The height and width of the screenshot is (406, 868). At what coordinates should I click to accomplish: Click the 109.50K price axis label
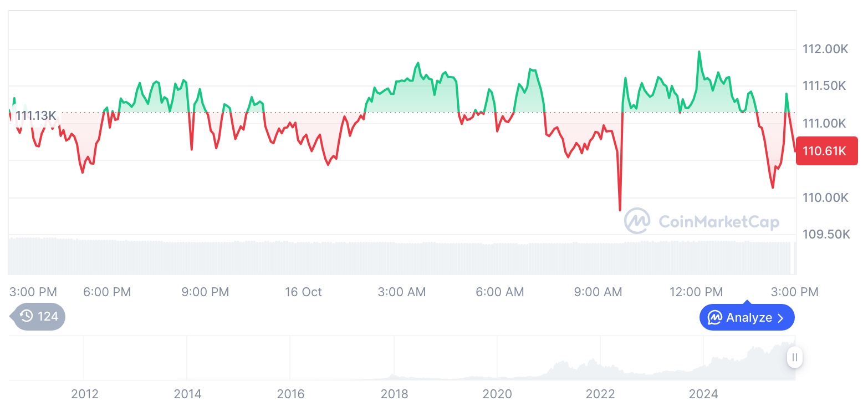pyautogui.click(x=826, y=235)
